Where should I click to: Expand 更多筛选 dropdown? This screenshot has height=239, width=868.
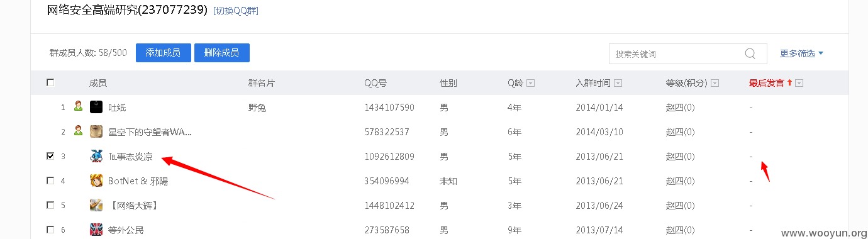(802, 53)
